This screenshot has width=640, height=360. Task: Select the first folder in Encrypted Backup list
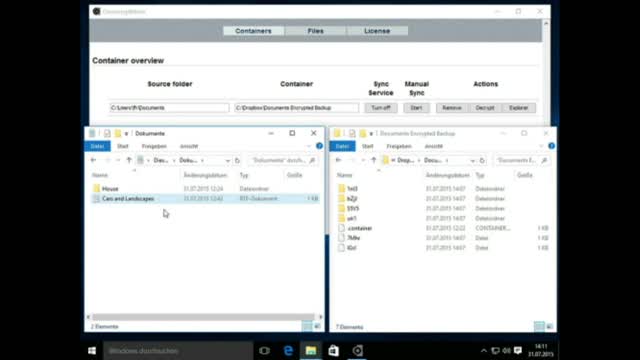click(353, 189)
